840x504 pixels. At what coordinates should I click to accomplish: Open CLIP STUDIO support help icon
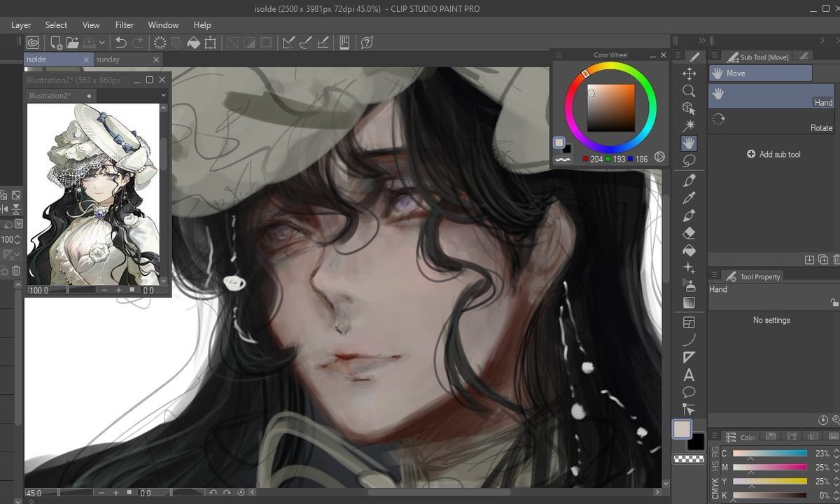(367, 43)
